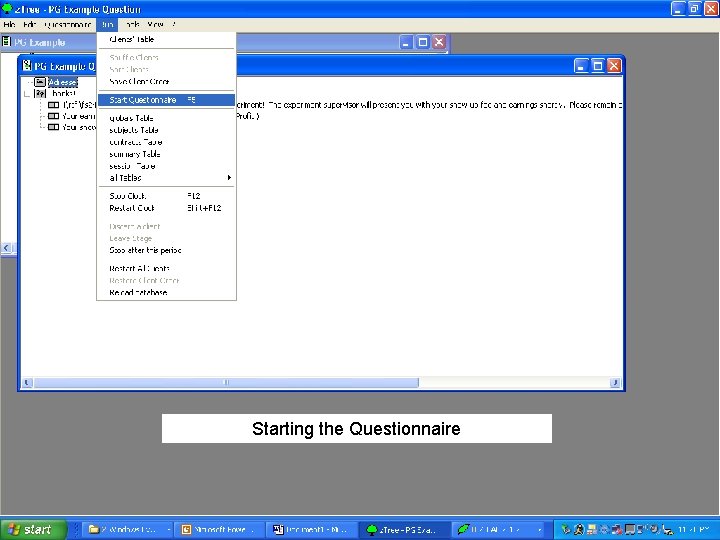Choose Stop after this period
The image size is (720, 540).
(166, 250)
